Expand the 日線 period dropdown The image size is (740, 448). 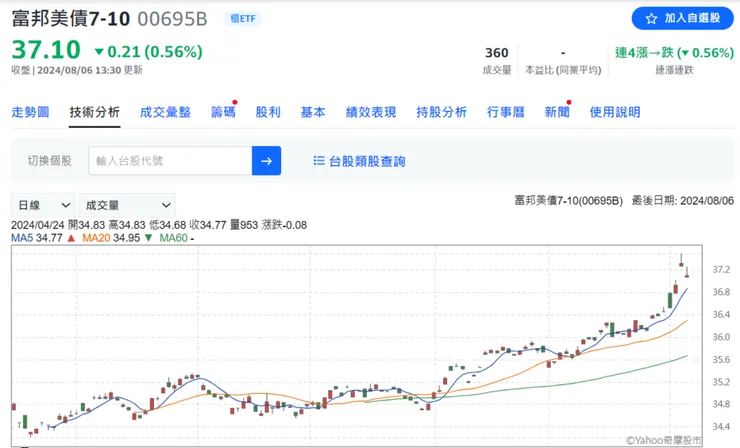pyautogui.click(x=43, y=205)
